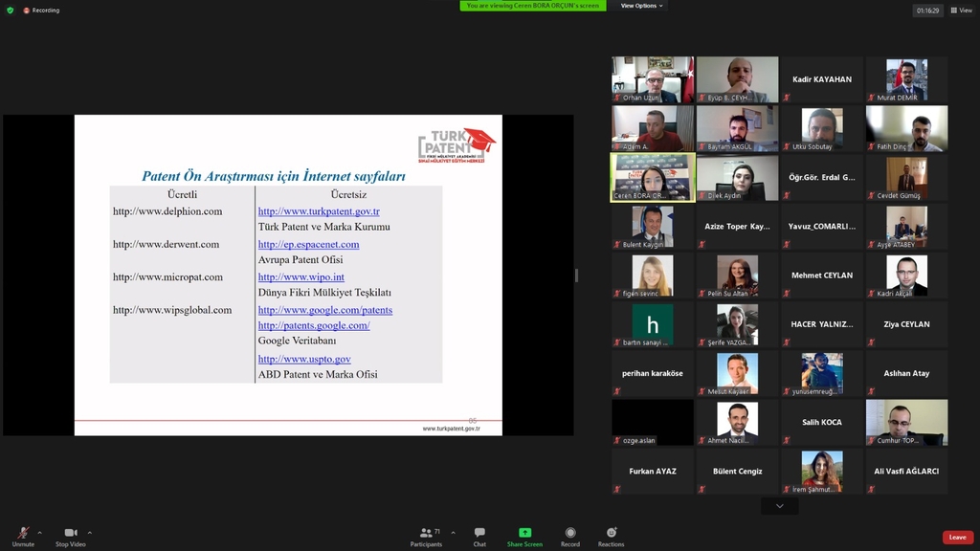
Task: Click the http://www.delphion.com text
Action: click(x=167, y=211)
